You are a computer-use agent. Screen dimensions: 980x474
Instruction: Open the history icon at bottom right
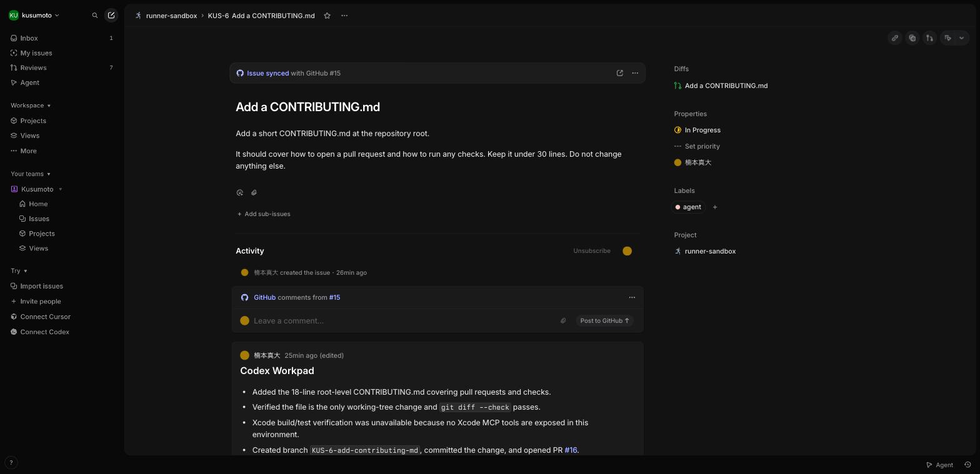[x=967, y=465]
